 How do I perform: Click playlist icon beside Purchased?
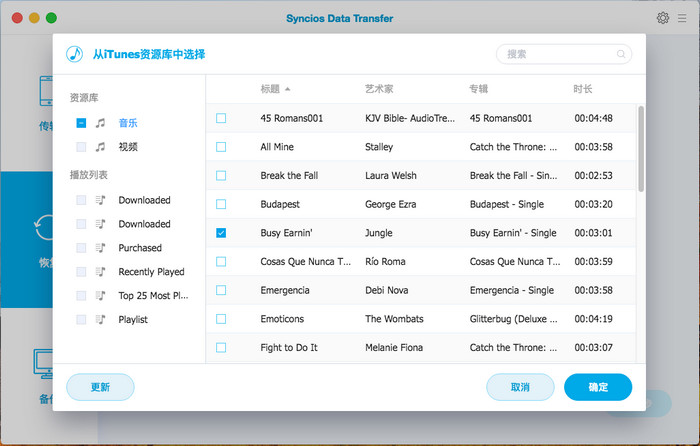(100, 248)
